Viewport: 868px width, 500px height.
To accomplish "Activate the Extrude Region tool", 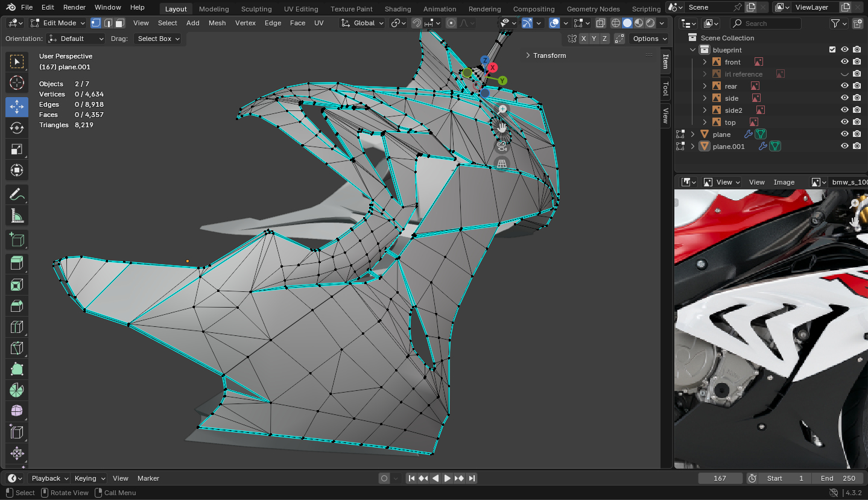I will tap(17, 263).
